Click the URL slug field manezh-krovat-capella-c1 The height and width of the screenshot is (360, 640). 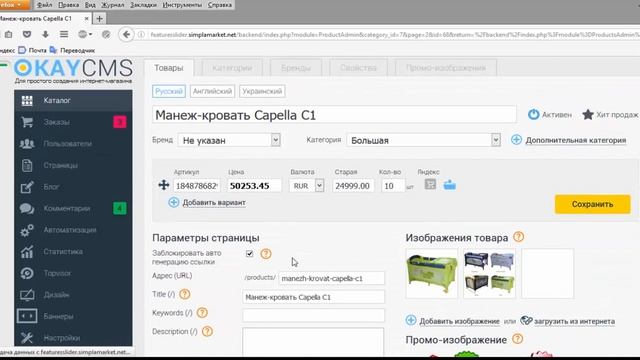click(x=331, y=278)
